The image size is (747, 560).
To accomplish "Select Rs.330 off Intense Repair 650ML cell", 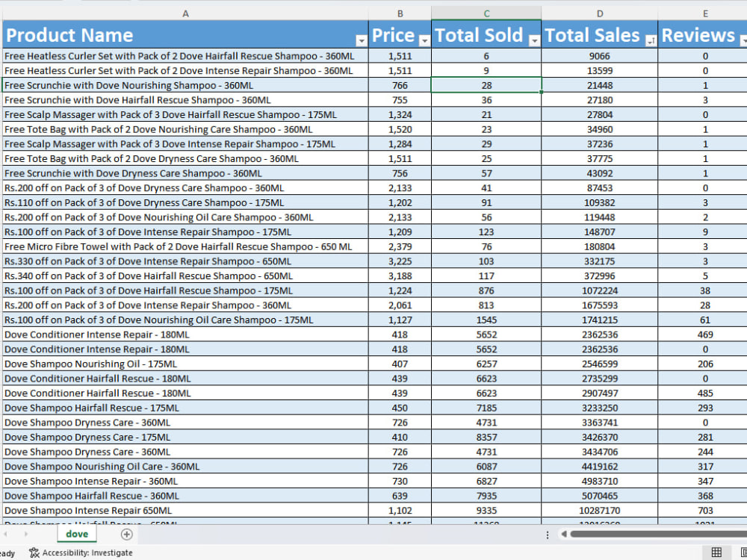I will coord(185,261).
